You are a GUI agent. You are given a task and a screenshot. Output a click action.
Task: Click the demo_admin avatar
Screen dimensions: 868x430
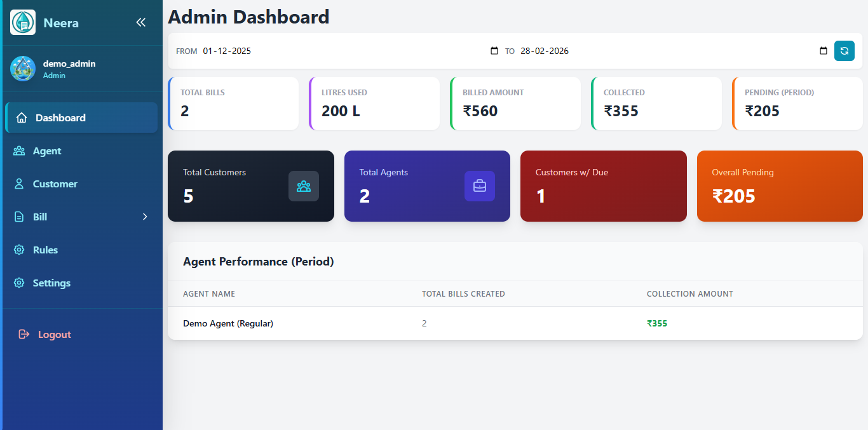coord(22,68)
